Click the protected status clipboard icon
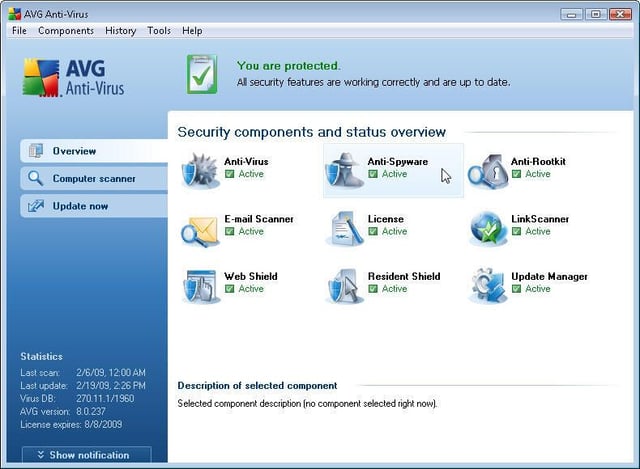The height and width of the screenshot is (469, 640). coord(202,74)
